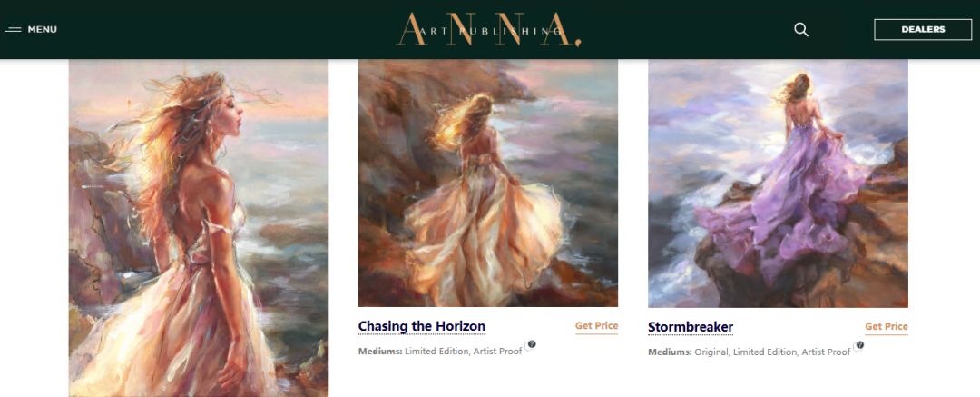
Task: Get price for Stormbreaker
Action: [887, 327]
